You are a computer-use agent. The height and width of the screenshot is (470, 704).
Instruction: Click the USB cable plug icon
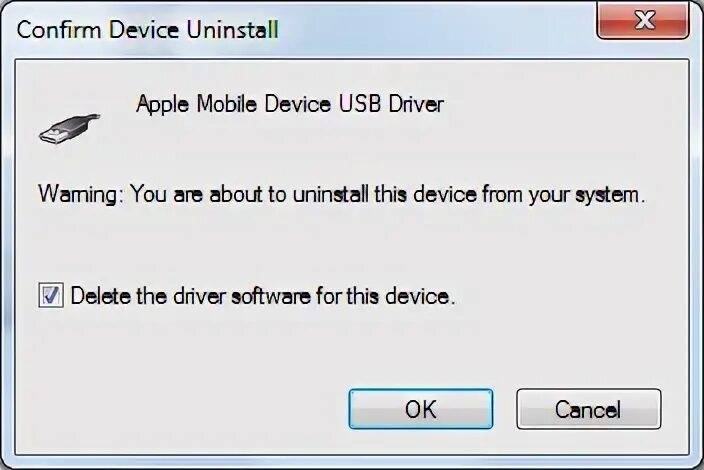pyautogui.click(x=70, y=128)
